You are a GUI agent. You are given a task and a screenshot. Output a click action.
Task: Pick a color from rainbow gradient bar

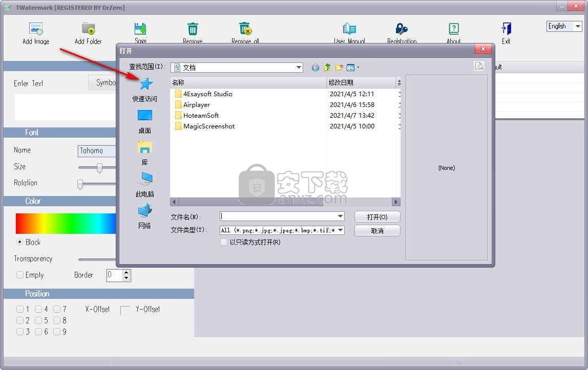coord(66,224)
